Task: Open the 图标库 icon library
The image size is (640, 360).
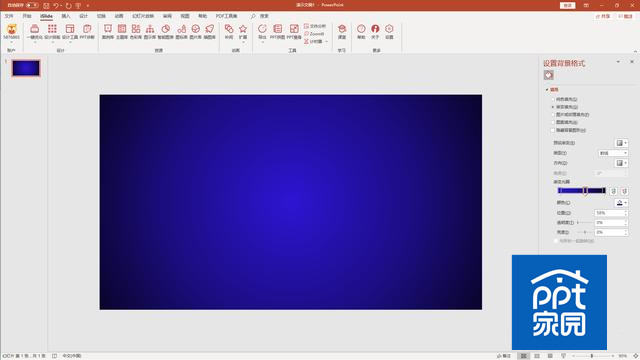Action: pos(182,31)
